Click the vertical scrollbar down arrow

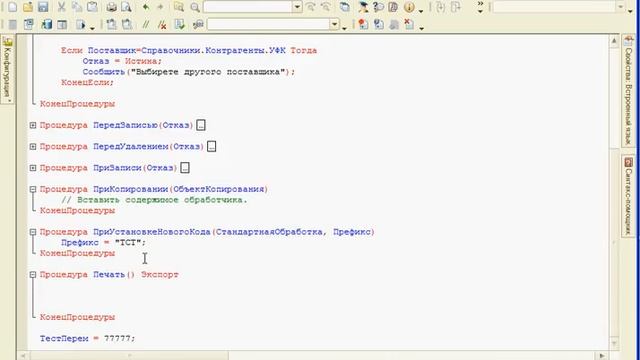[x=614, y=344]
